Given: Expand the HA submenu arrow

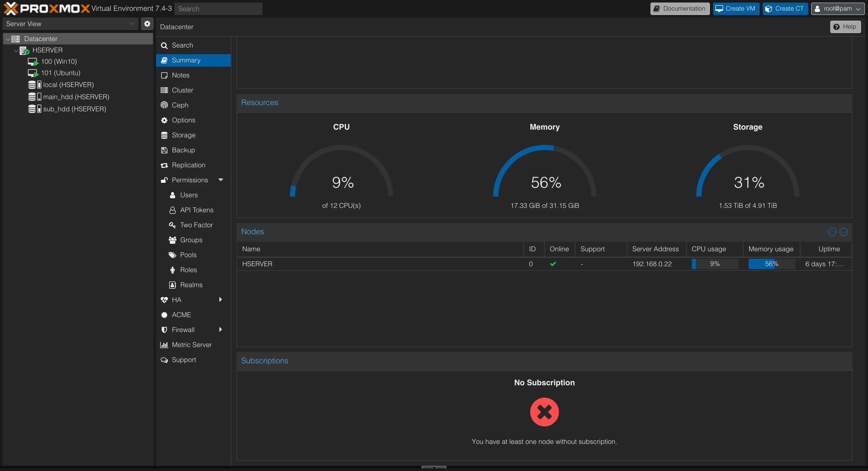Looking at the screenshot, I should point(220,300).
